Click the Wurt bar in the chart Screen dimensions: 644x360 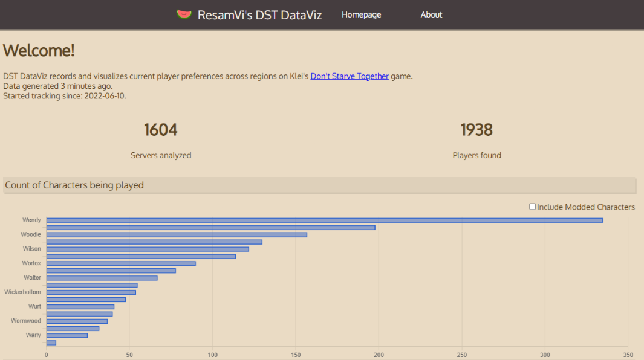[x=80, y=307]
